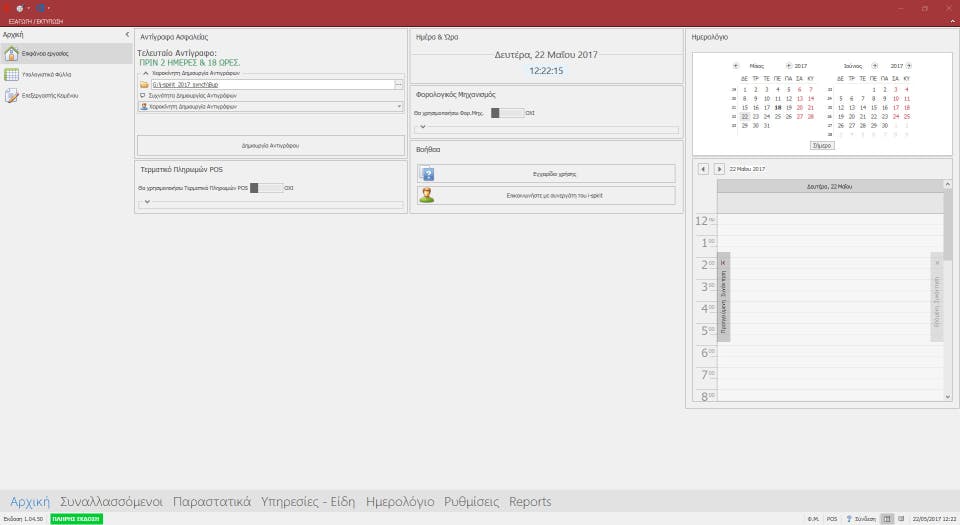Click the backup path input field
This screenshot has height=525, width=960.
(x=272, y=84)
